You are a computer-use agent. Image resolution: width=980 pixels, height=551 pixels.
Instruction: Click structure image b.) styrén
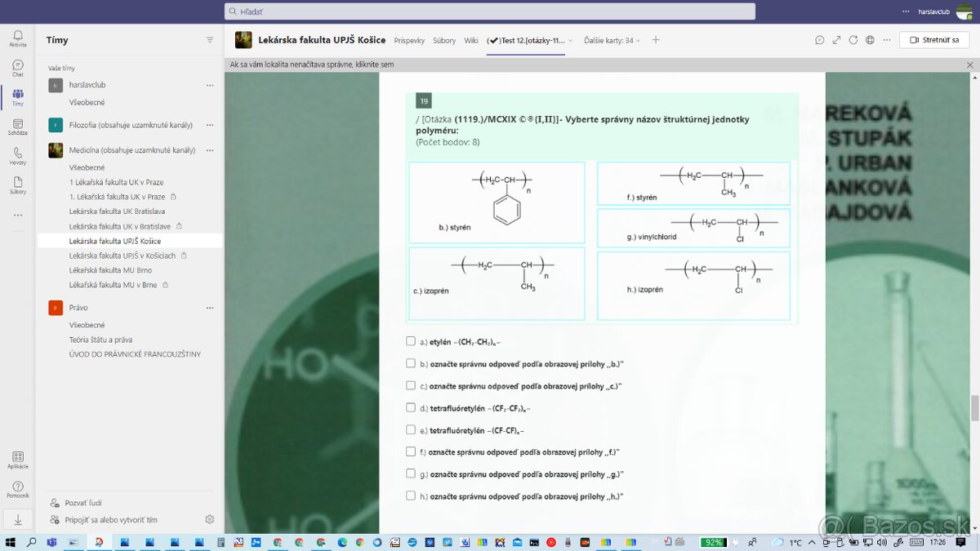(x=497, y=202)
